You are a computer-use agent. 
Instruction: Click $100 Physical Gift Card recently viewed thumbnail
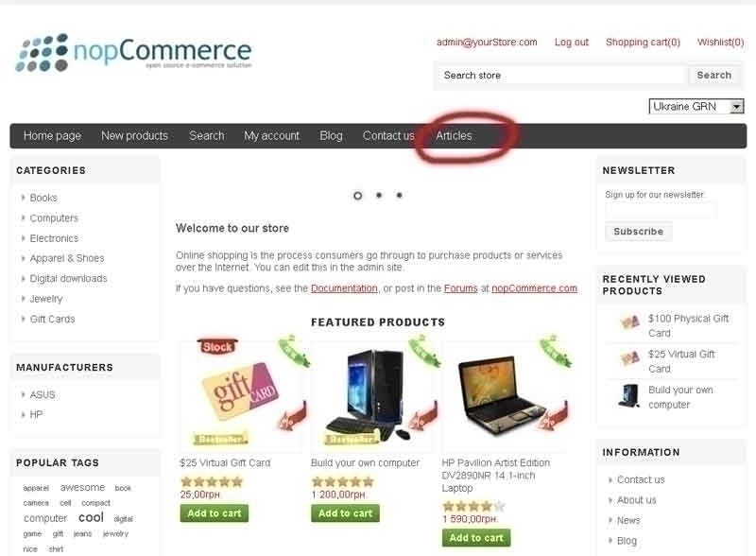[x=629, y=321]
